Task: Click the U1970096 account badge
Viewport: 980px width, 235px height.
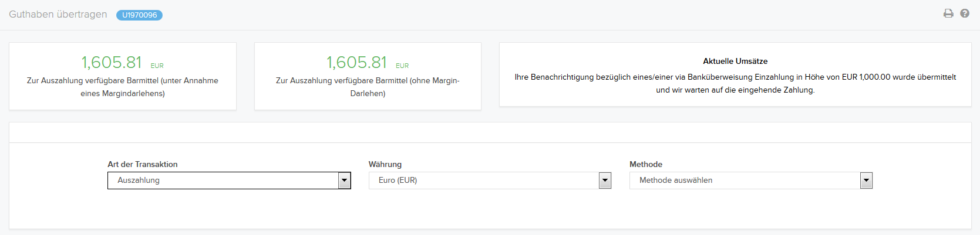Action: click(139, 15)
